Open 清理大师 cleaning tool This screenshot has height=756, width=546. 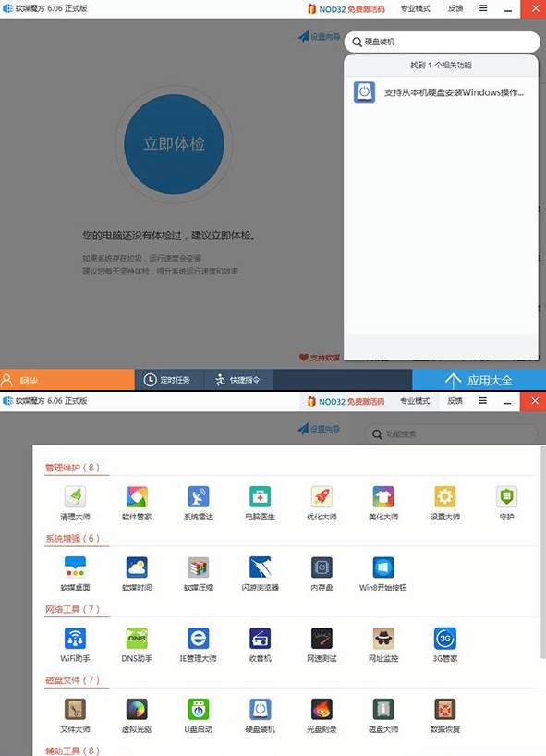pos(75,503)
